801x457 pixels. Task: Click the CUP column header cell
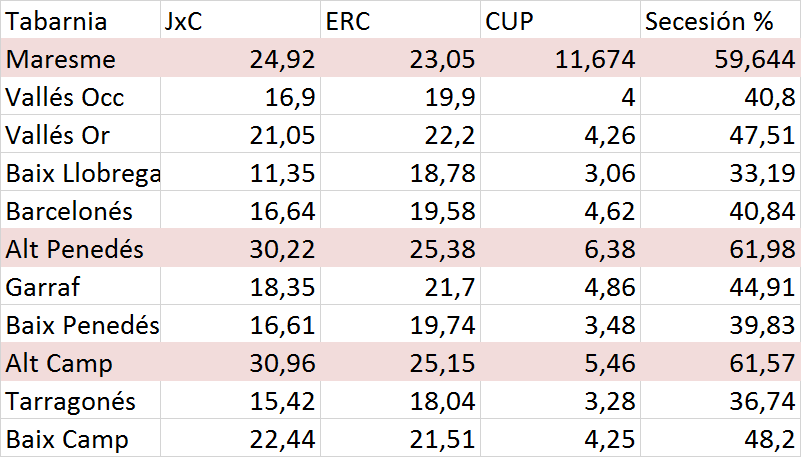point(560,21)
